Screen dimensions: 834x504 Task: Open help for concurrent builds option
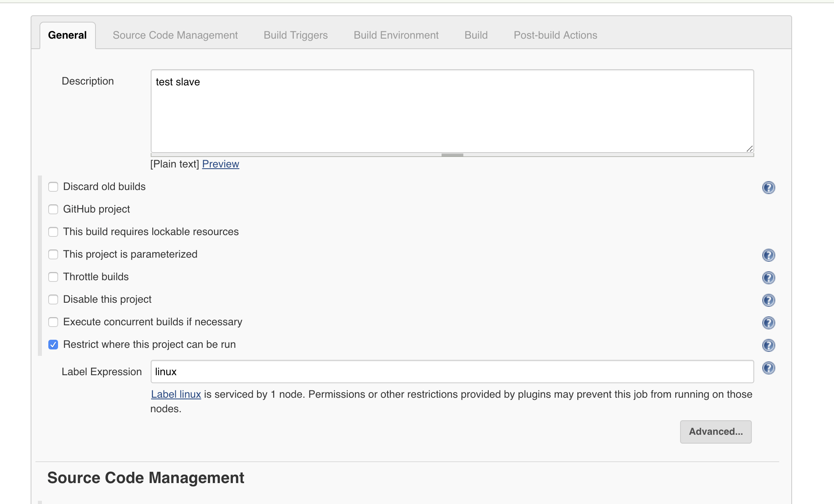[768, 323]
